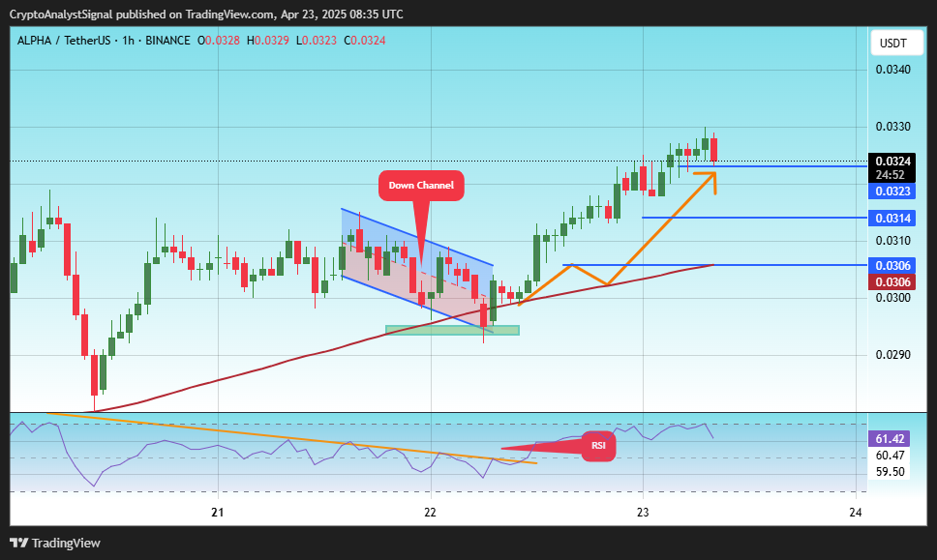937x560 pixels.
Task: Click the 59.50 RSI scale value
Action: (x=890, y=472)
